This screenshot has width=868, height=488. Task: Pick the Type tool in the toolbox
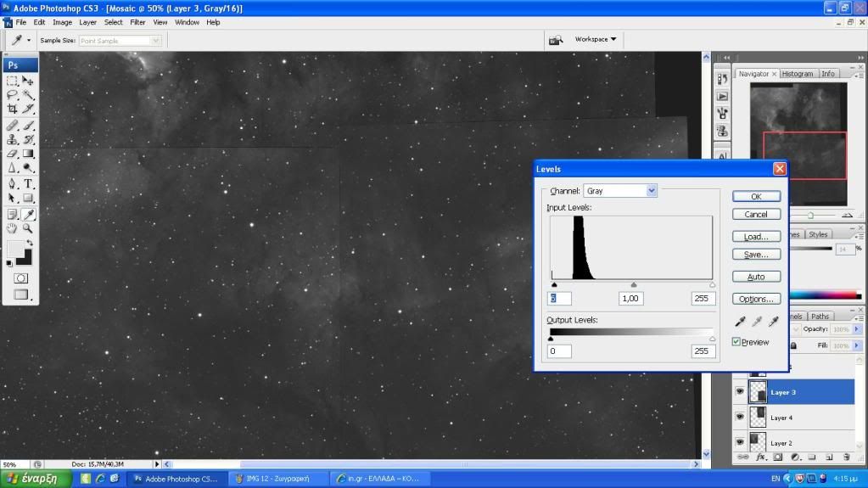pos(28,183)
